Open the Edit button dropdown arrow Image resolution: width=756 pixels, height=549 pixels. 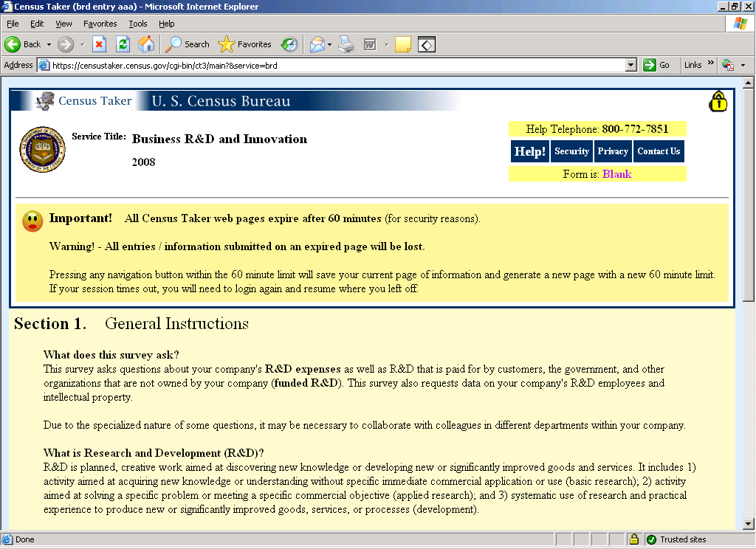pos(386,44)
